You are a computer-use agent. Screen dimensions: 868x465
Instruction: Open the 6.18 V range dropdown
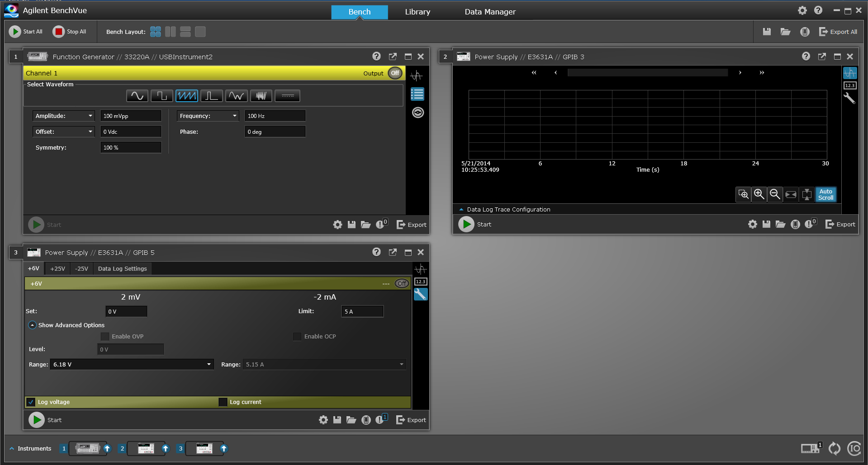(132, 364)
